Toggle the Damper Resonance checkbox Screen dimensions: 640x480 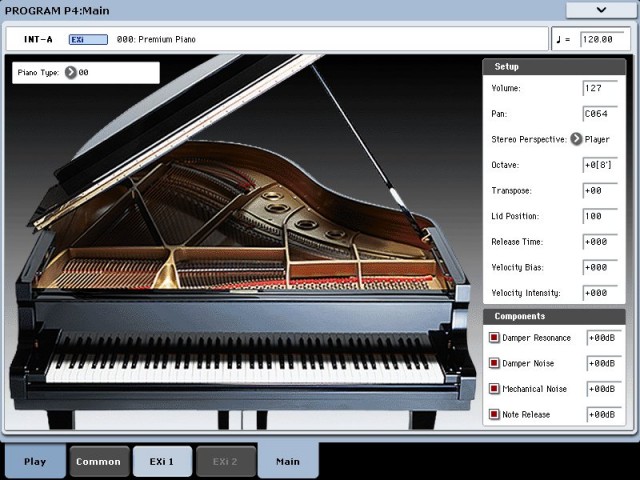coord(494,338)
